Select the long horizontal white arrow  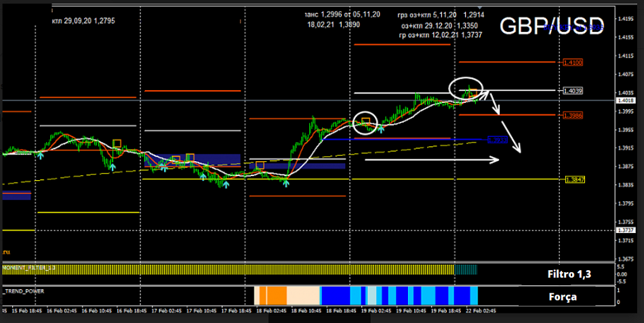pos(432,160)
